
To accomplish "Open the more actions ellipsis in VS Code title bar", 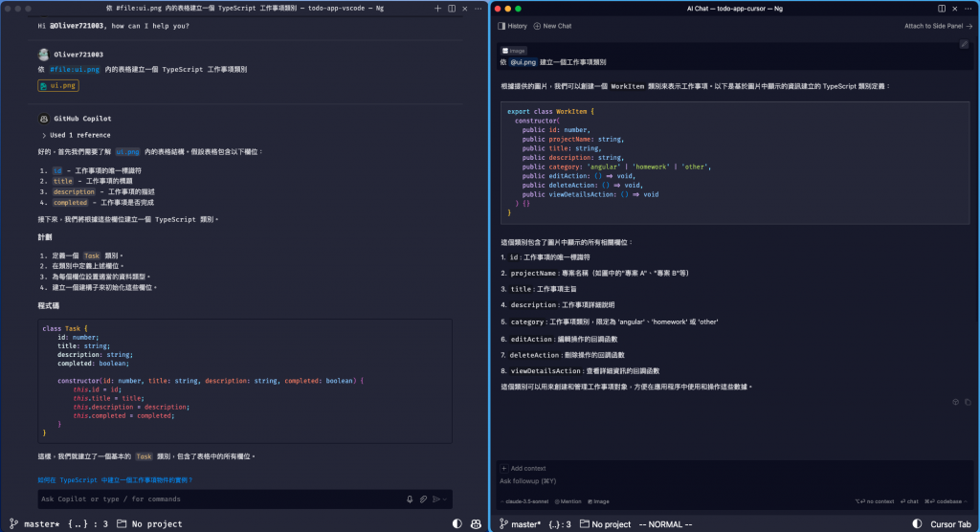I will (x=479, y=9).
